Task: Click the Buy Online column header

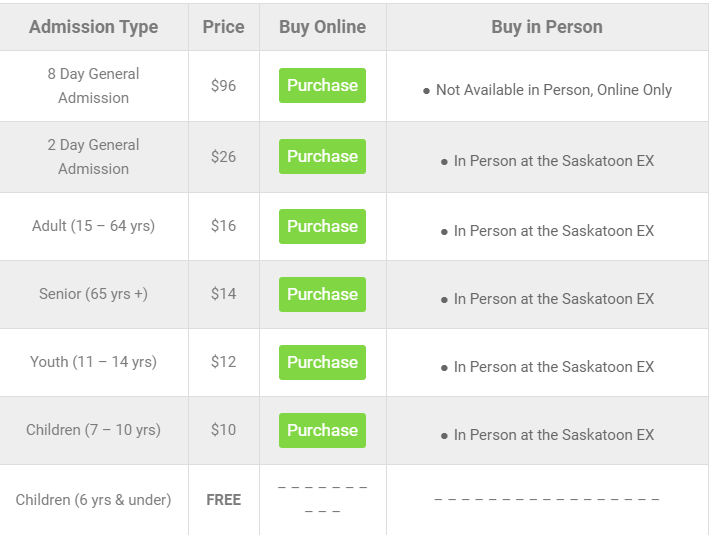Action: (x=322, y=27)
